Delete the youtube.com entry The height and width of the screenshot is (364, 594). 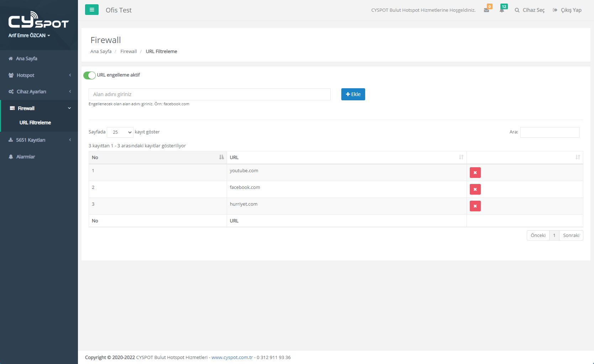[475, 173]
